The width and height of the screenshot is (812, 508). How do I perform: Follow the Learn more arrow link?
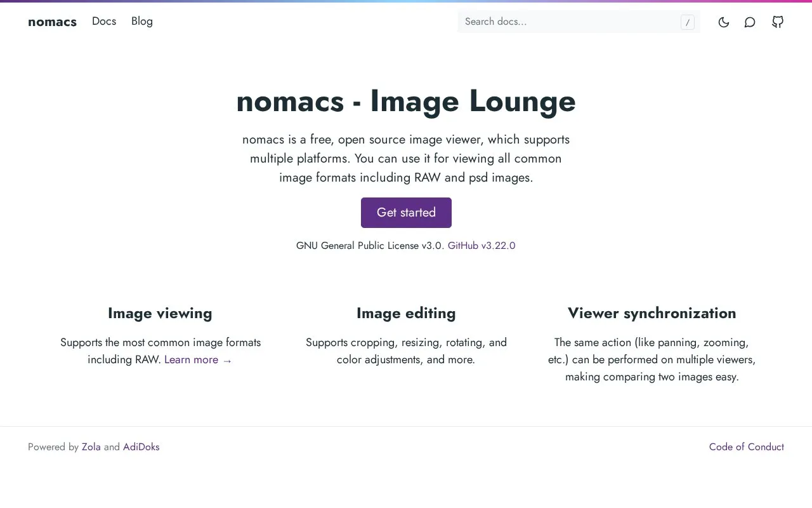(x=199, y=360)
